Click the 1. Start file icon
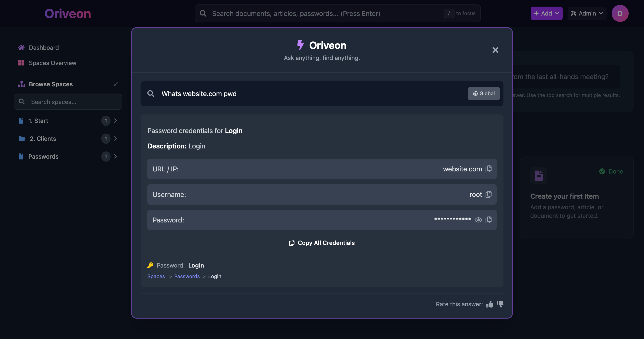The width and height of the screenshot is (644, 339). pos(21,121)
